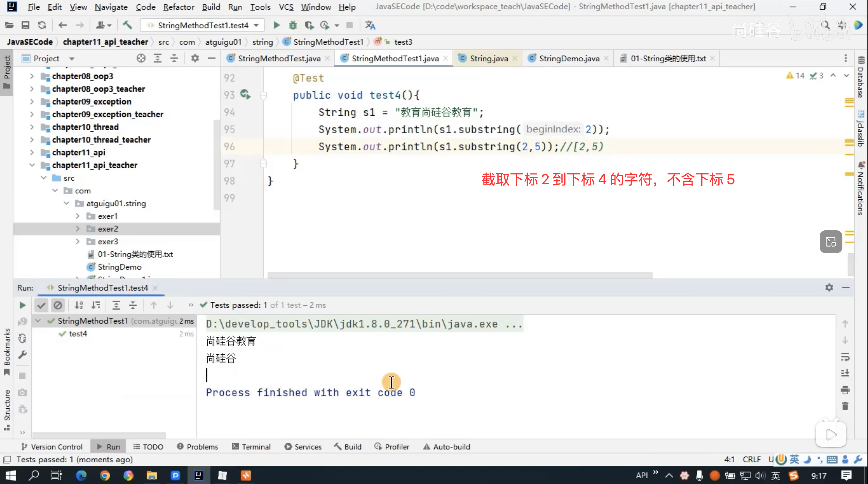Click the gutter run icon on line 93

pos(245,95)
